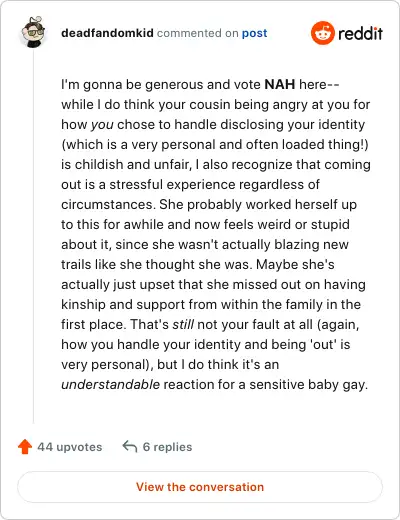Screen dimensions: 400x520
Task: Click the sentence 'She probably worked herself up'
Action: pos(258,205)
